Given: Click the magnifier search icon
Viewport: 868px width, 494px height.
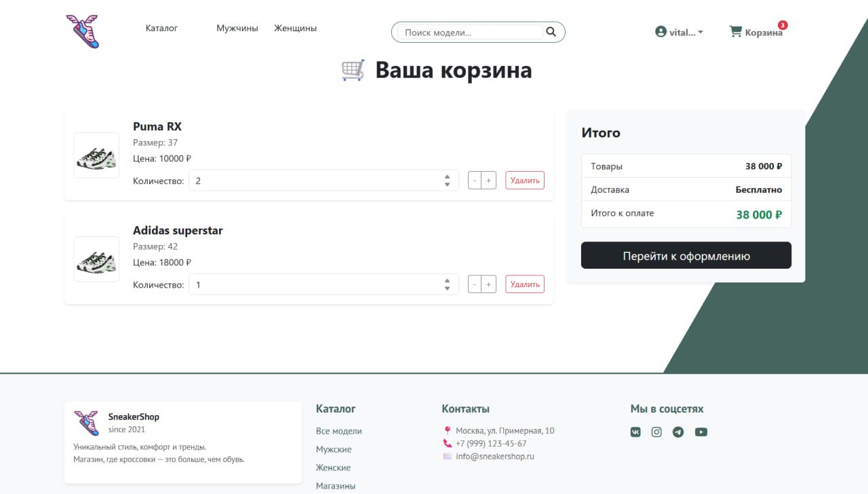Looking at the screenshot, I should (x=551, y=32).
